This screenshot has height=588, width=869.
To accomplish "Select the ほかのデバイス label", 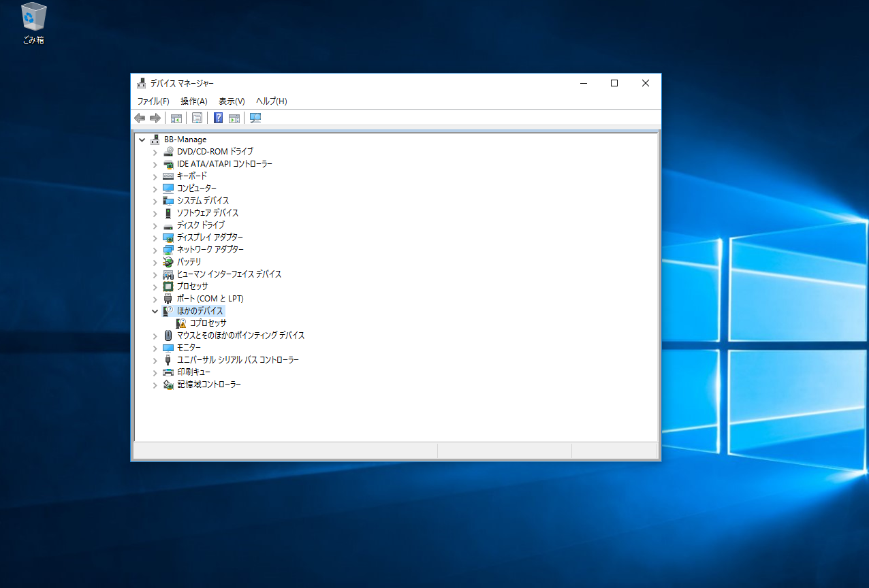I will (200, 311).
